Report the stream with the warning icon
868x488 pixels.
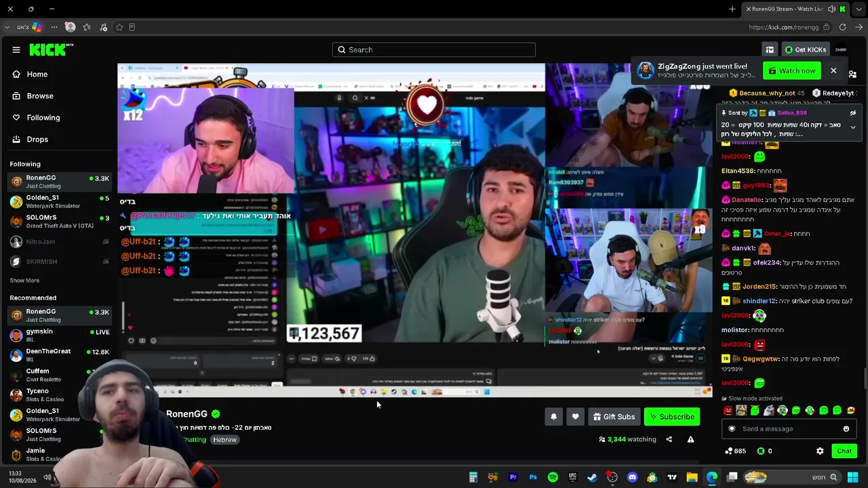pos(690,439)
